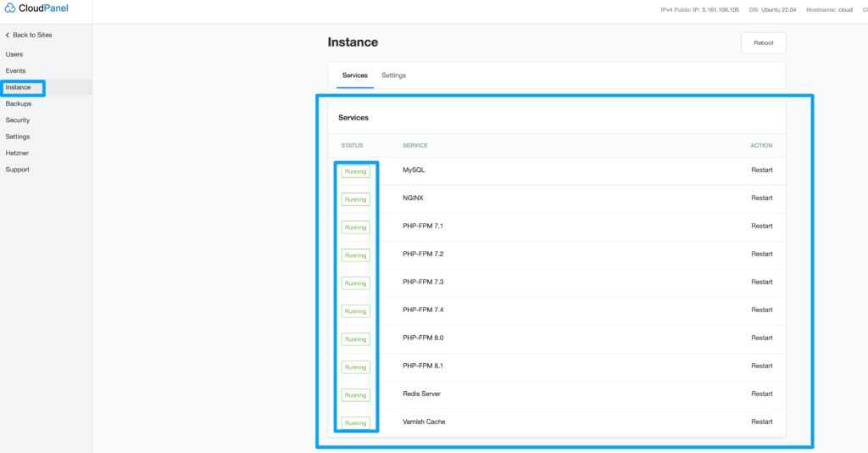Open Events in the sidebar

(15, 71)
